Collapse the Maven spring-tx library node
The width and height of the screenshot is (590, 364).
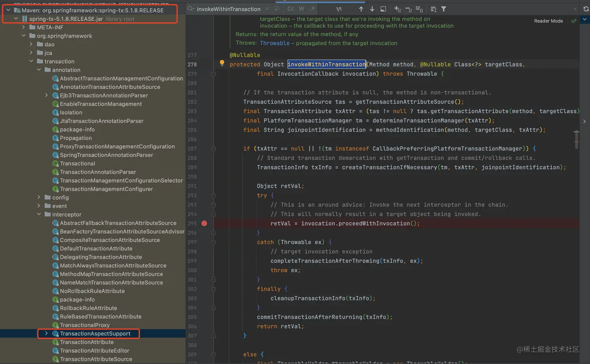(x=8, y=10)
